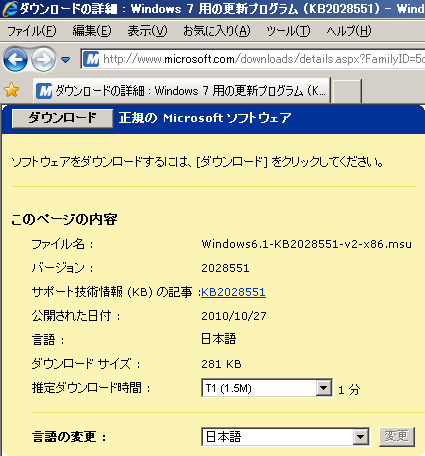Click the published date 2010/10/27
Viewport: 425px width, 456px height.
click(x=234, y=316)
